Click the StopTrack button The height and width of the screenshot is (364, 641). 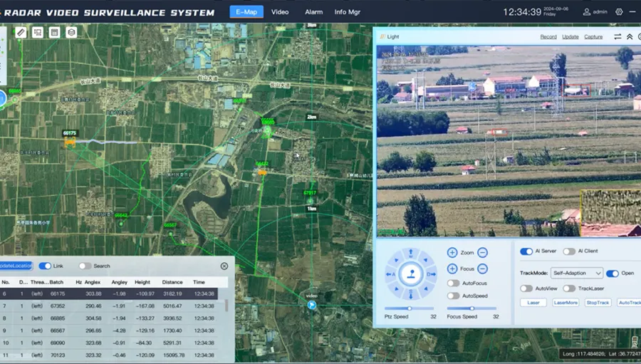coord(598,303)
